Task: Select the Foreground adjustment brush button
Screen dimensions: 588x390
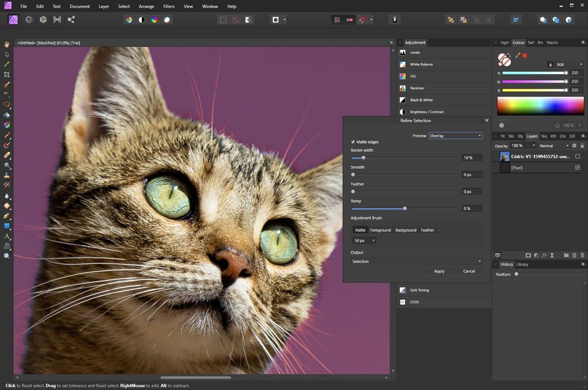Action: tap(380, 230)
